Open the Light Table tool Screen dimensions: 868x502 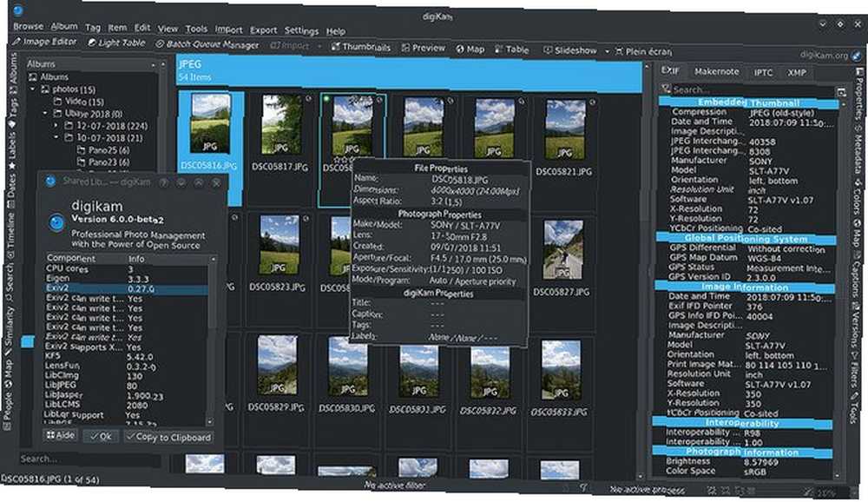[x=116, y=43]
